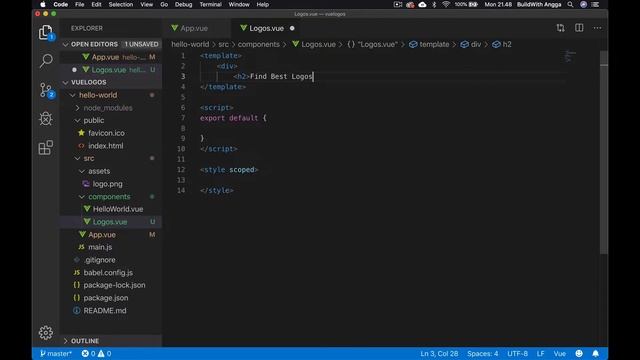Click the minimap preview in the editor
This screenshot has width=640, height=360.
(570, 56)
